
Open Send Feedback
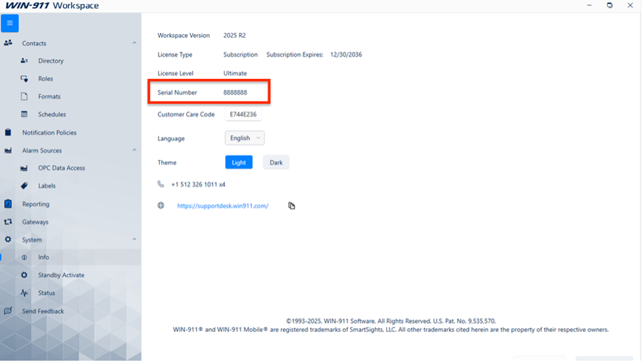tap(43, 311)
